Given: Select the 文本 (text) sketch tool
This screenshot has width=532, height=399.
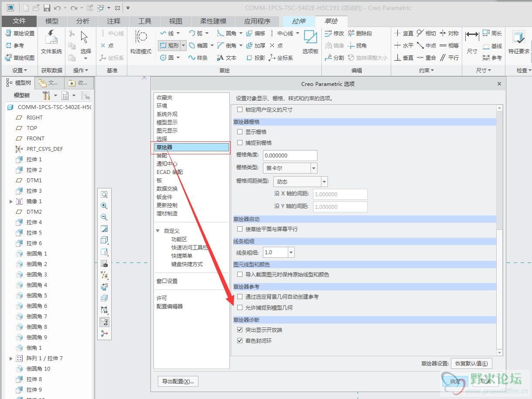Looking at the screenshot, I should 227,58.
